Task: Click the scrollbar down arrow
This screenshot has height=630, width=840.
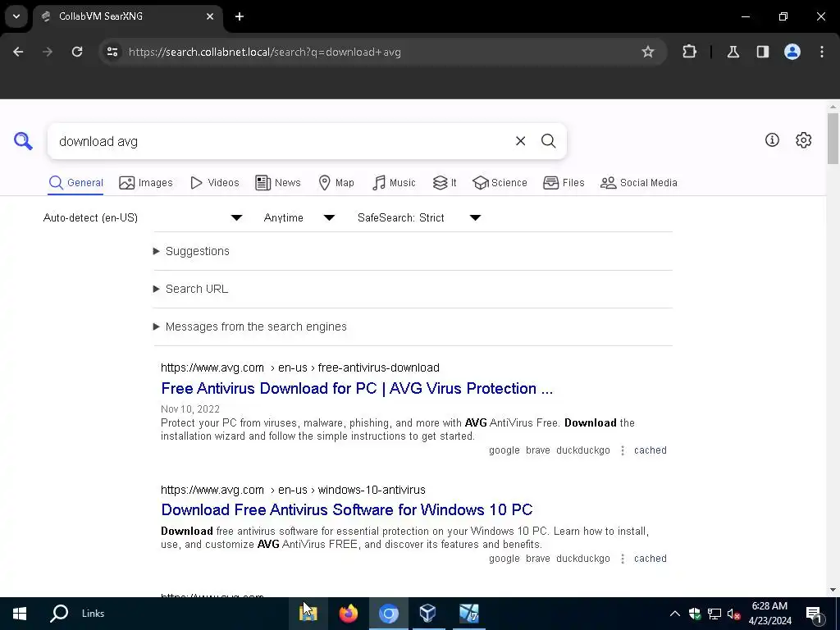Action: click(833, 590)
